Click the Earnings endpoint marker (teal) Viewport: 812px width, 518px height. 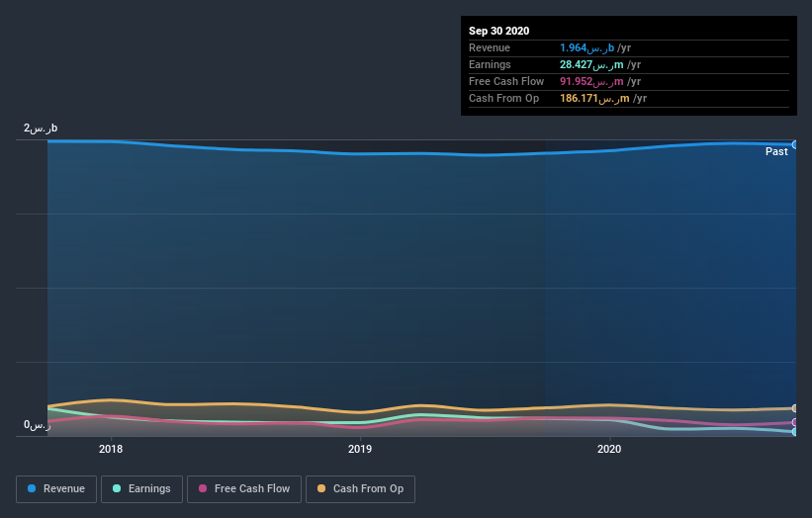[795, 432]
